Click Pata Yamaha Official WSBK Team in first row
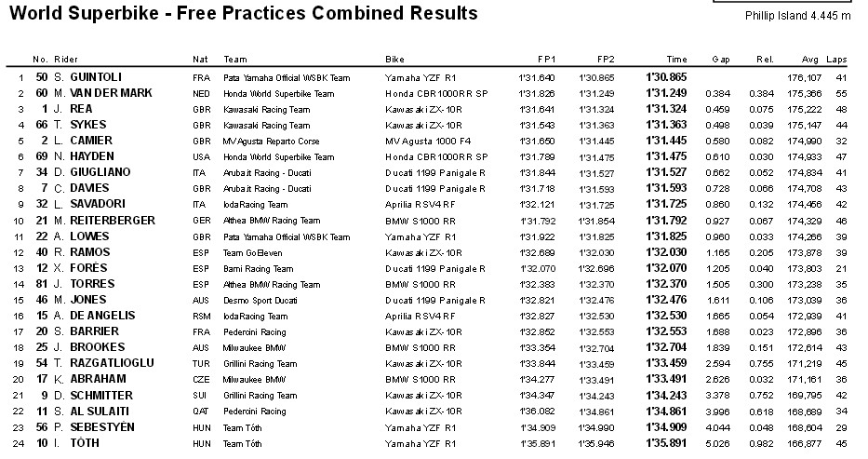 coord(287,78)
